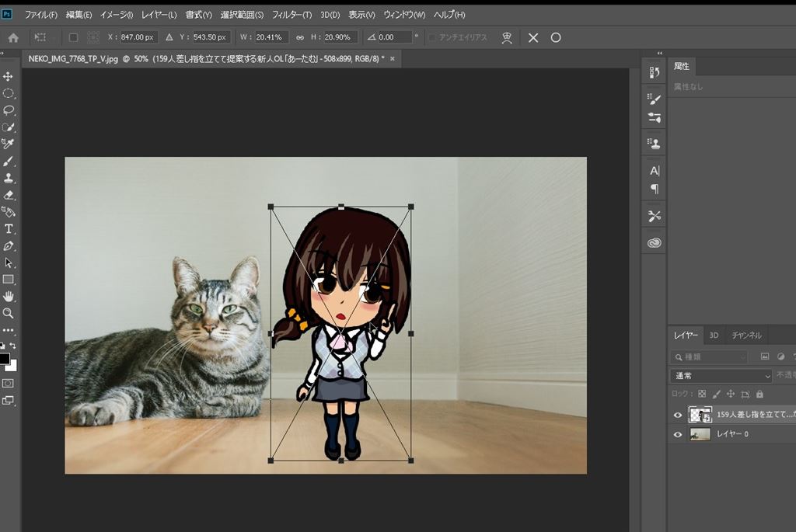Open the 通常 blend mode dropdown
Image resolution: width=796 pixels, height=532 pixels.
coord(721,376)
